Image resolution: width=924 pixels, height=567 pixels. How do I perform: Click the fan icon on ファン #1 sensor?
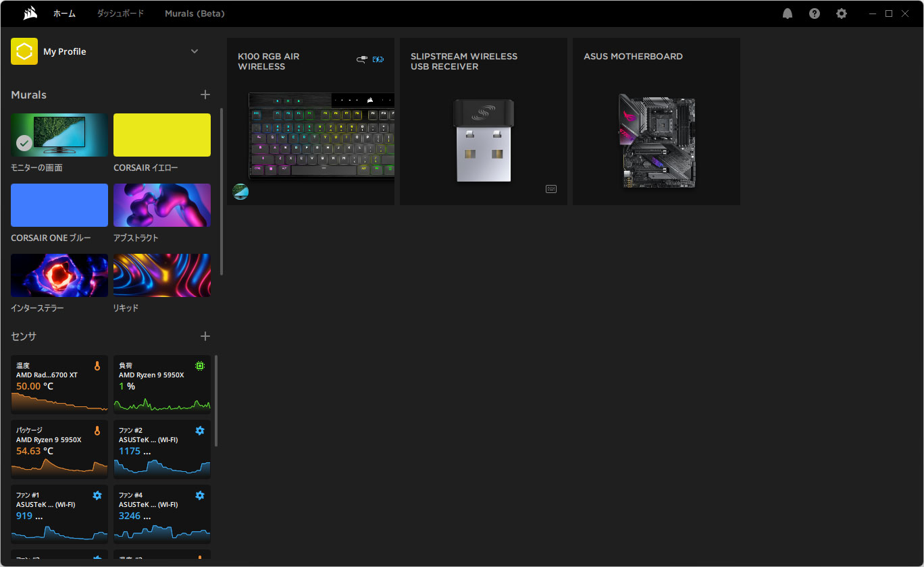97,495
